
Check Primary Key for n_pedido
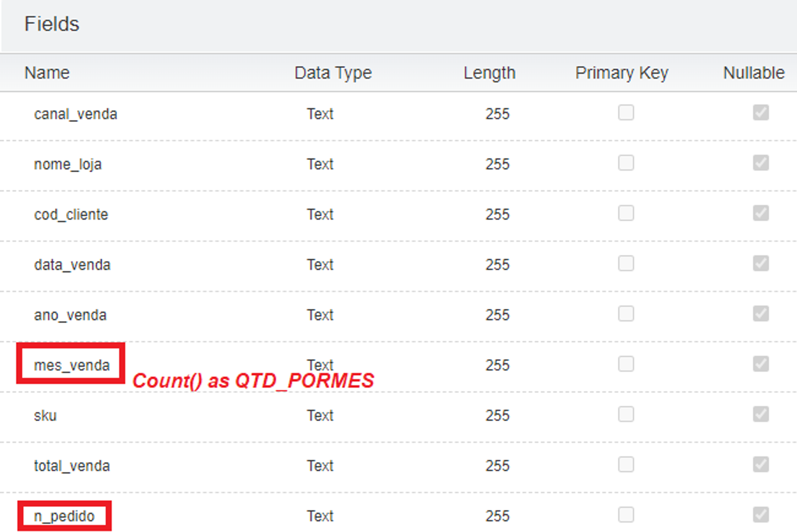click(626, 515)
